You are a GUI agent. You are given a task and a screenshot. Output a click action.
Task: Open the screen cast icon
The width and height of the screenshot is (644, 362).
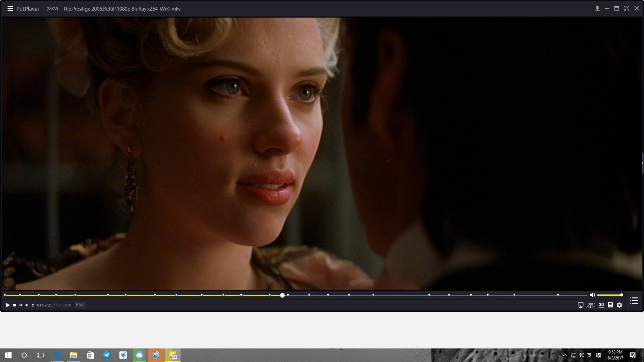[x=580, y=305]
